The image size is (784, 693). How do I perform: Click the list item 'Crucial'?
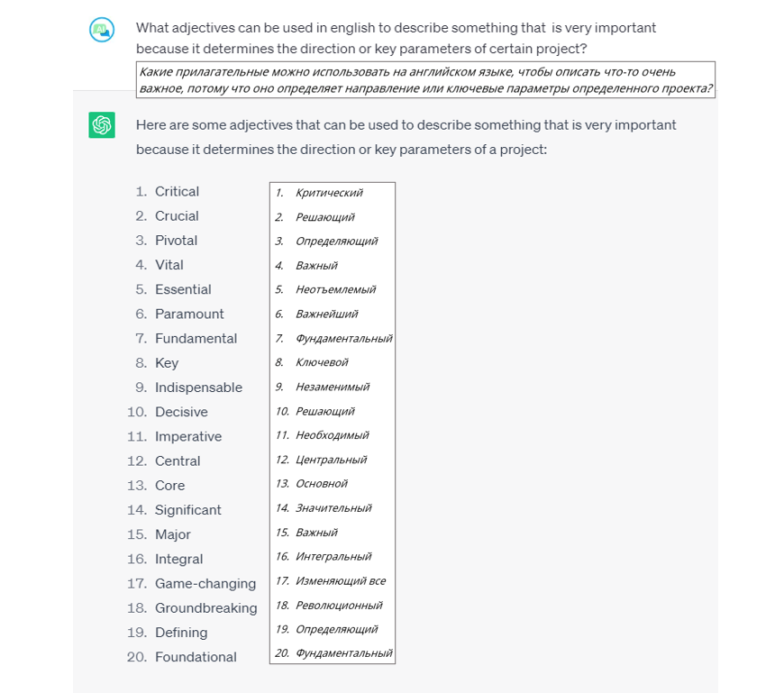177,216
